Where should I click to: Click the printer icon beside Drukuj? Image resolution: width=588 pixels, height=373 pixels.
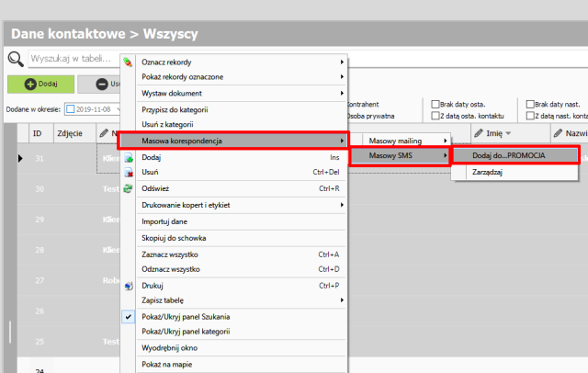129,286
